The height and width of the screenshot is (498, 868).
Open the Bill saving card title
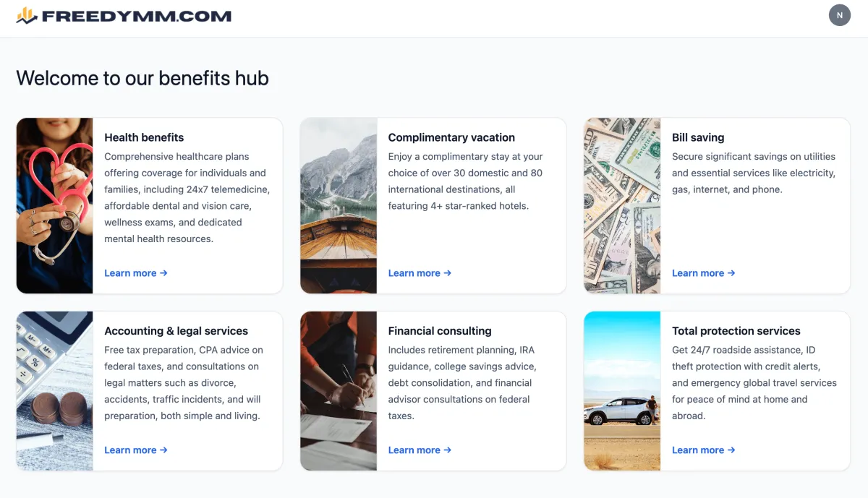[x=698, y=137]
